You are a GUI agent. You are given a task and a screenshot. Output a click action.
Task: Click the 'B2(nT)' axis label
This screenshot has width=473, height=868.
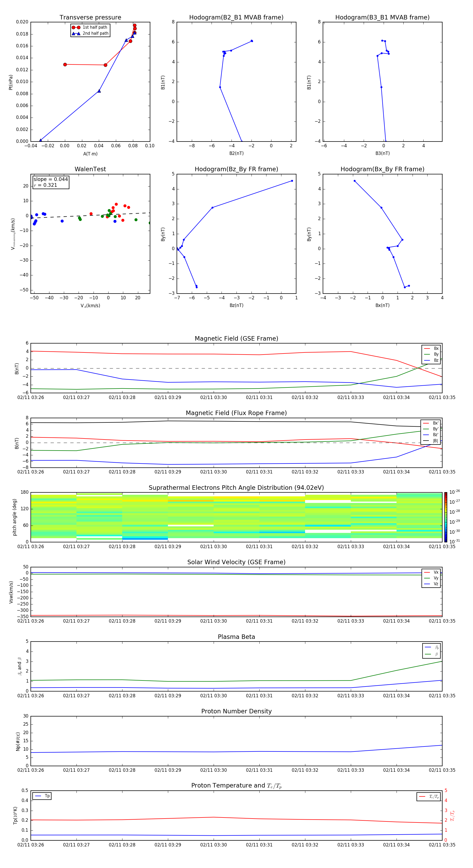point(236,153)
